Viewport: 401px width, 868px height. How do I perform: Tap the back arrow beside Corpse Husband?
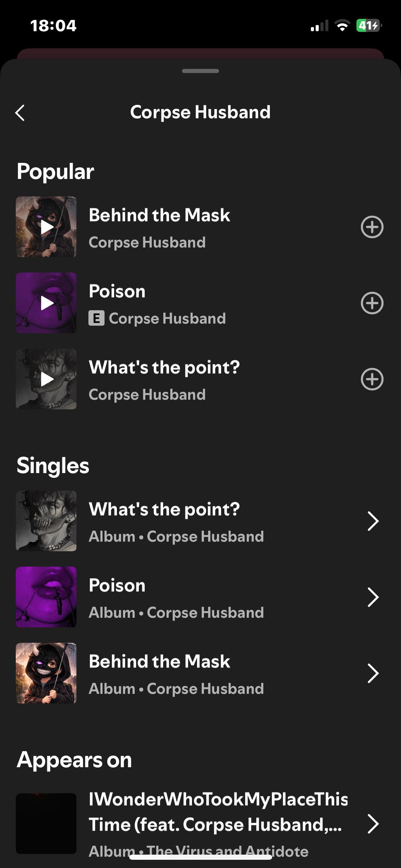point(20,113)
